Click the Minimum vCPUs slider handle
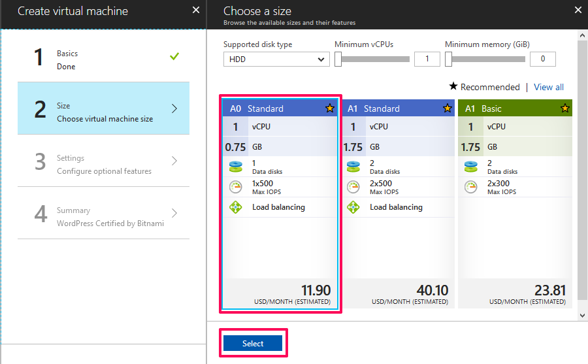 pos(338,59)
